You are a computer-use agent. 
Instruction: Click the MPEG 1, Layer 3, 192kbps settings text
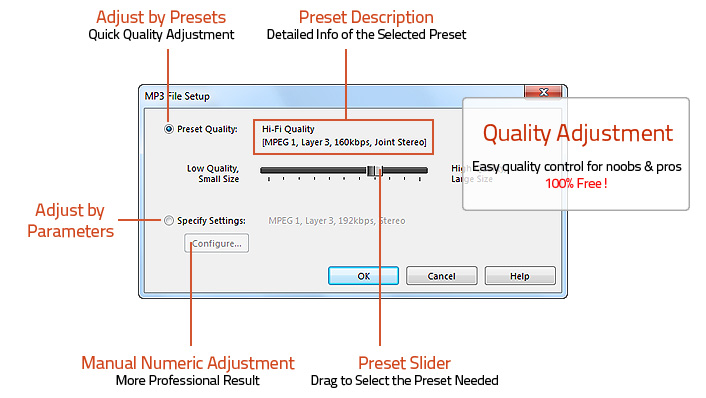coord(337,221)
